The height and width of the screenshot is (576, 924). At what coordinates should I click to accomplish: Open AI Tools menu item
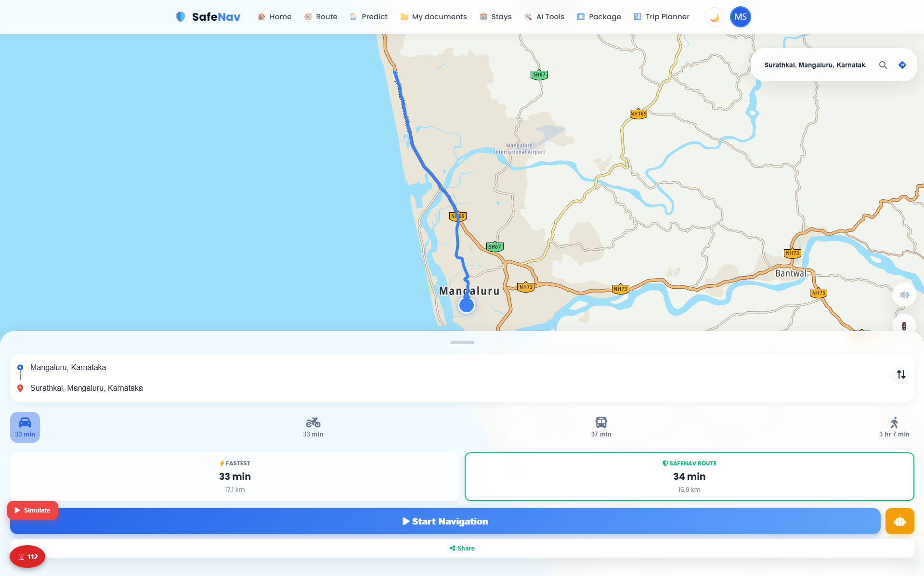pos(544,17)
